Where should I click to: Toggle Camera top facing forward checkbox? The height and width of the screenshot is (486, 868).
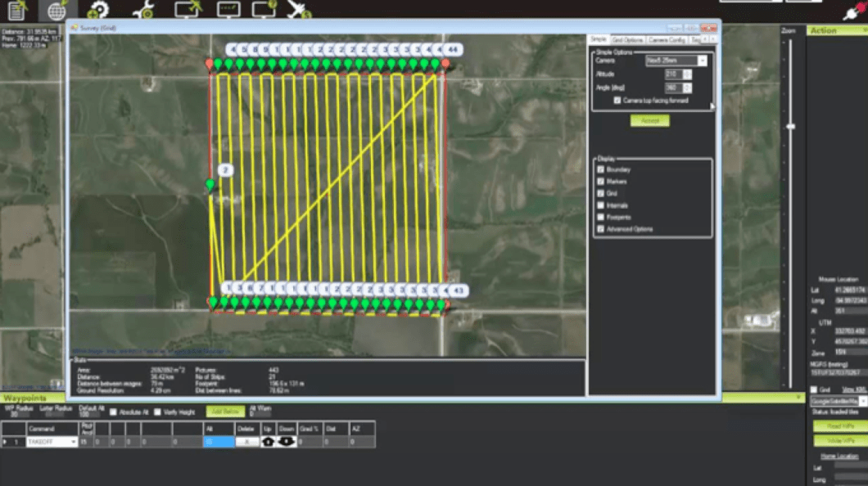(617, 101)
